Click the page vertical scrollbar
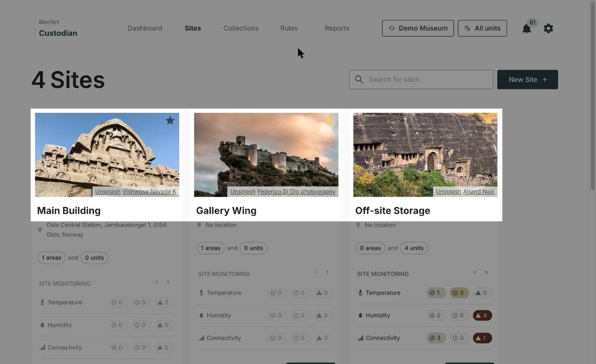Screen dimensions: 596x364 click(593, 96)
